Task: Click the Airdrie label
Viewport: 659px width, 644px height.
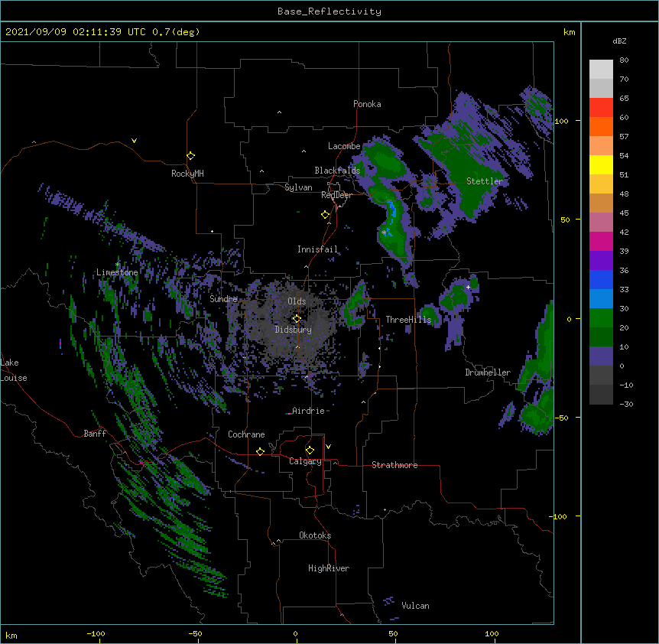Action: click(308, 411)
